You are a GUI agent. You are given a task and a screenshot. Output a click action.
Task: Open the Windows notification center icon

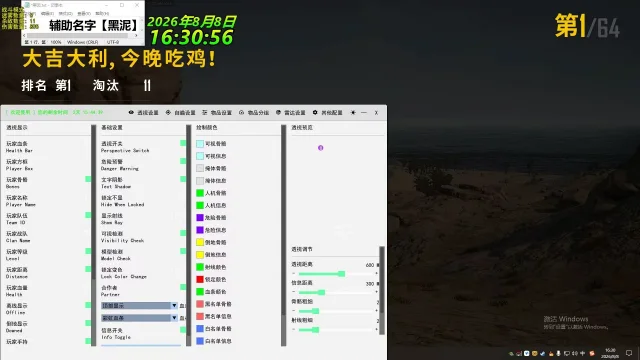pos(629,353)
